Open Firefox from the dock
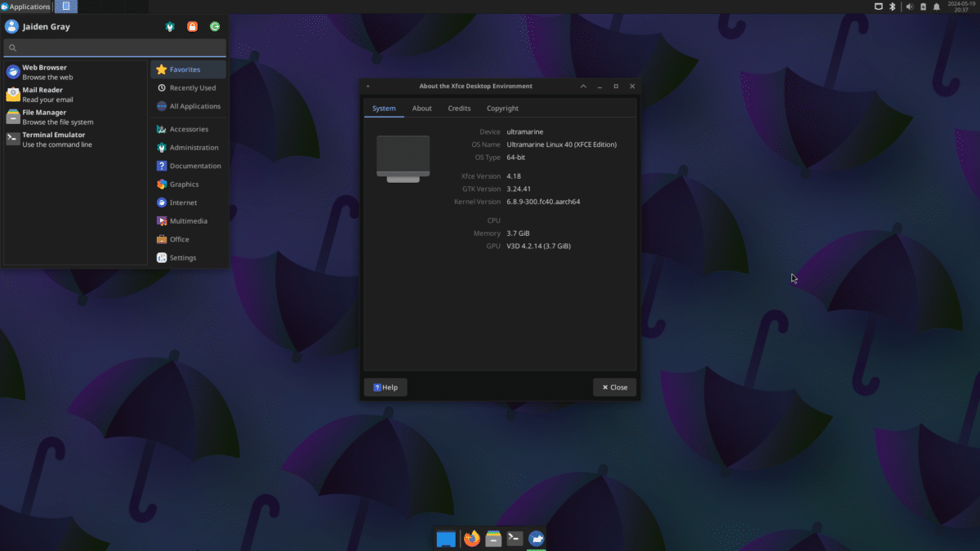 472,538
